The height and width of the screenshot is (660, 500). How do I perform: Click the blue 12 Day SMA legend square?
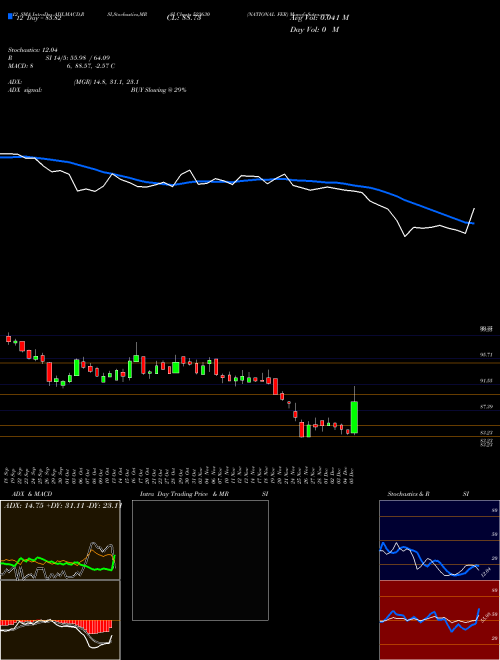tap(10, 16)
